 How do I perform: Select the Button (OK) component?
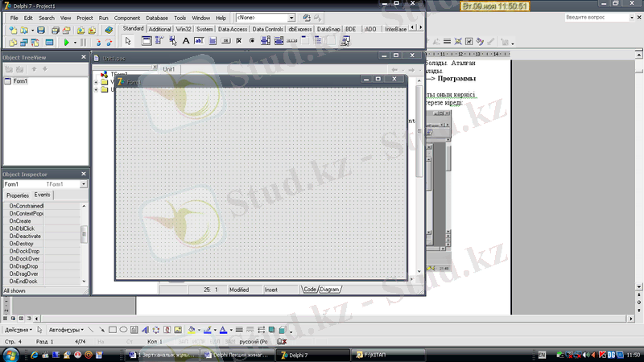click(225, 41)
